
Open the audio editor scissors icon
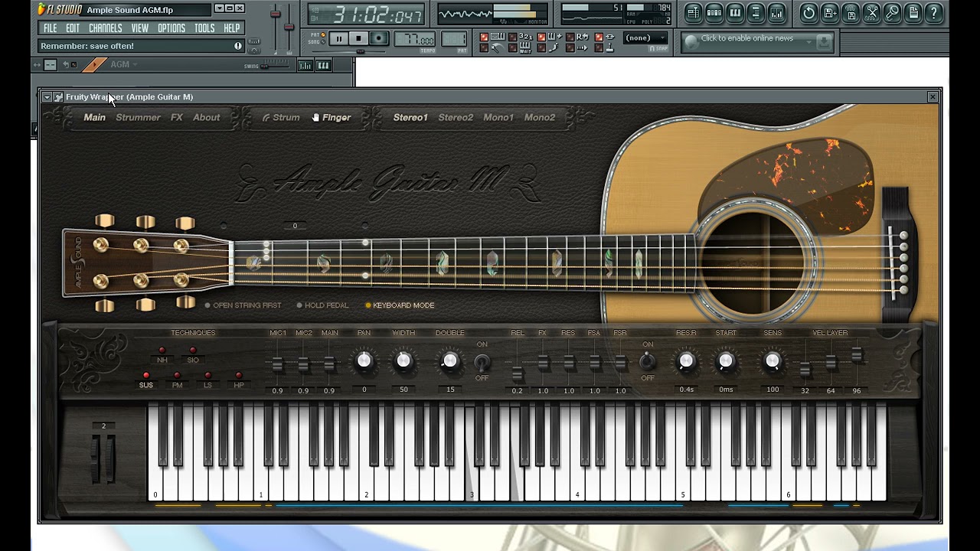tap(871, 12)
